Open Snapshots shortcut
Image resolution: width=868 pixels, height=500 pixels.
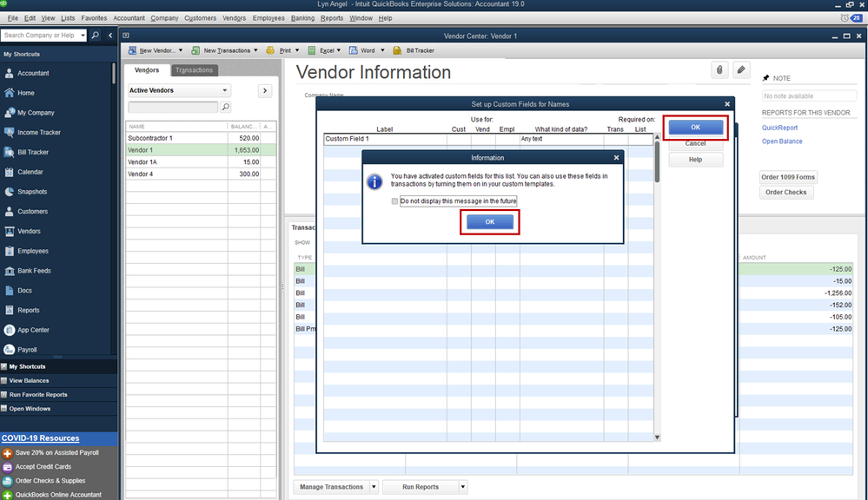[32, 192]
